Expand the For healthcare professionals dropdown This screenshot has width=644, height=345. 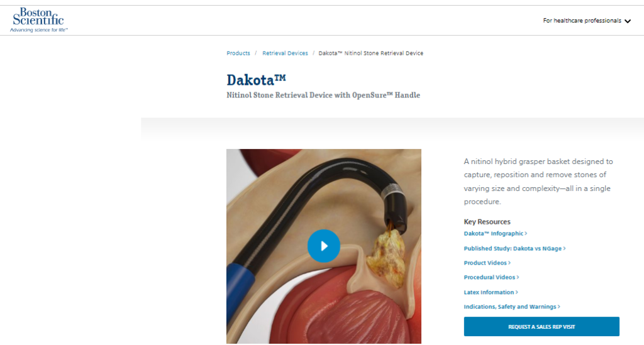click(587, 21)
